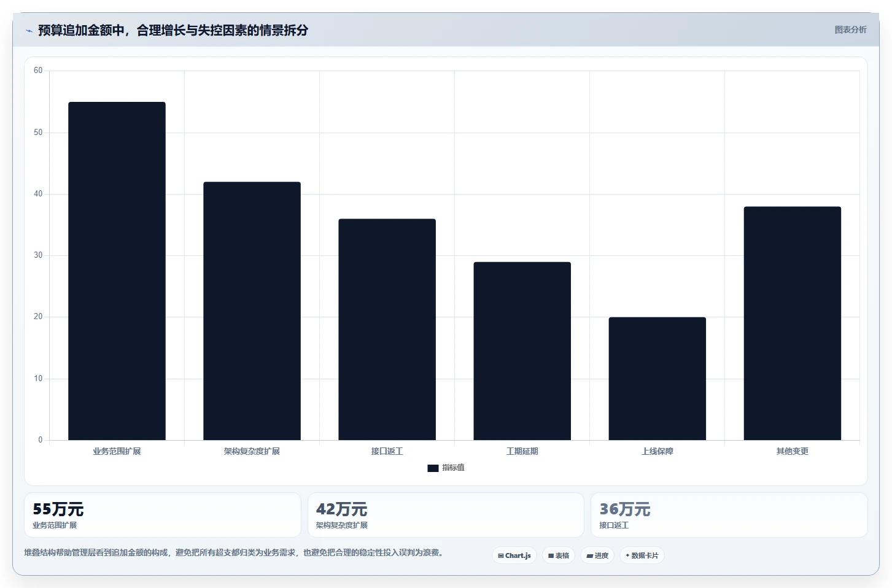Image resolution: width=892 pixels, height=588 pixels.
Task: Click the y-axis value 10
Action: [x=38, y=379]
